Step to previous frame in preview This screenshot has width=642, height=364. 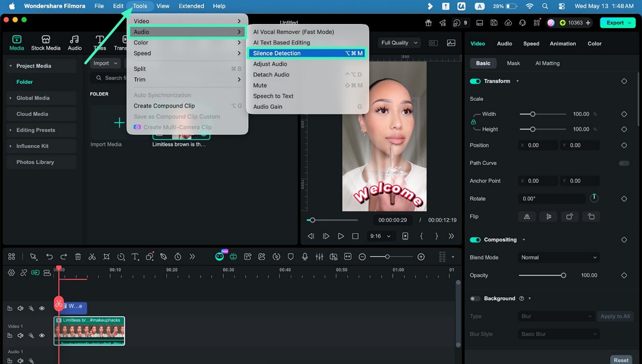click(x=311, y=236)
